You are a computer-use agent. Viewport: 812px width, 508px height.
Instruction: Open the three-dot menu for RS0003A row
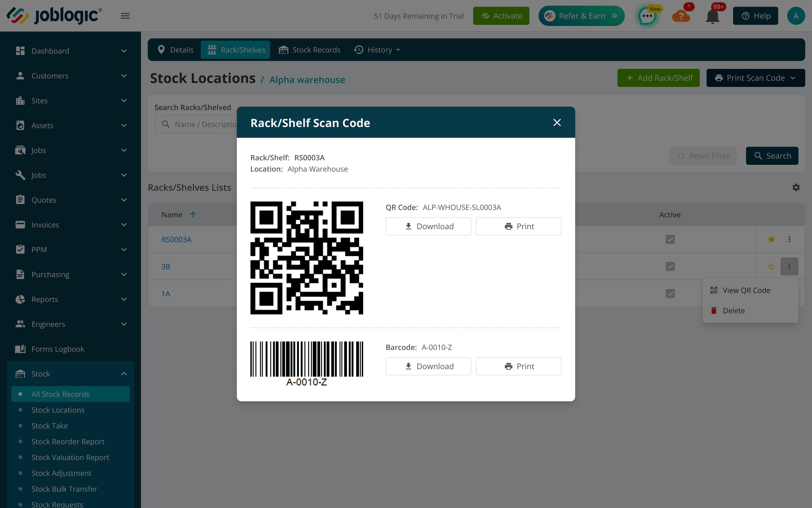point(789,239)
